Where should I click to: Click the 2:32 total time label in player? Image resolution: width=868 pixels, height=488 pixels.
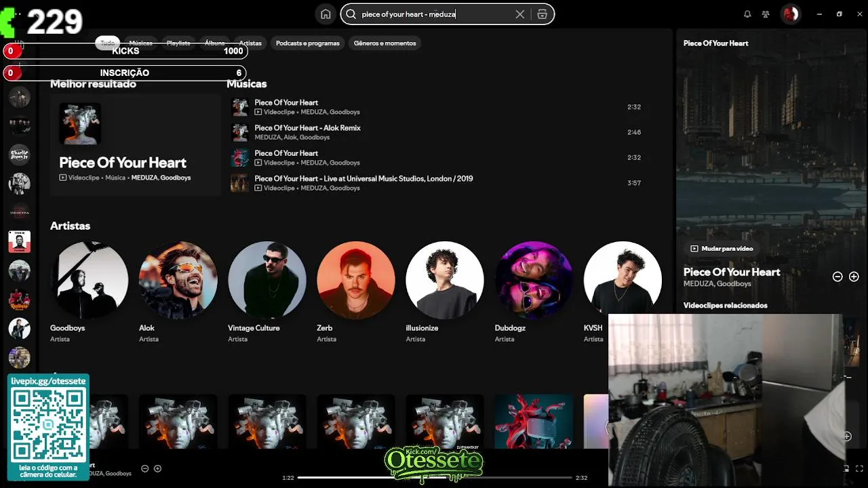click(581, 478)
